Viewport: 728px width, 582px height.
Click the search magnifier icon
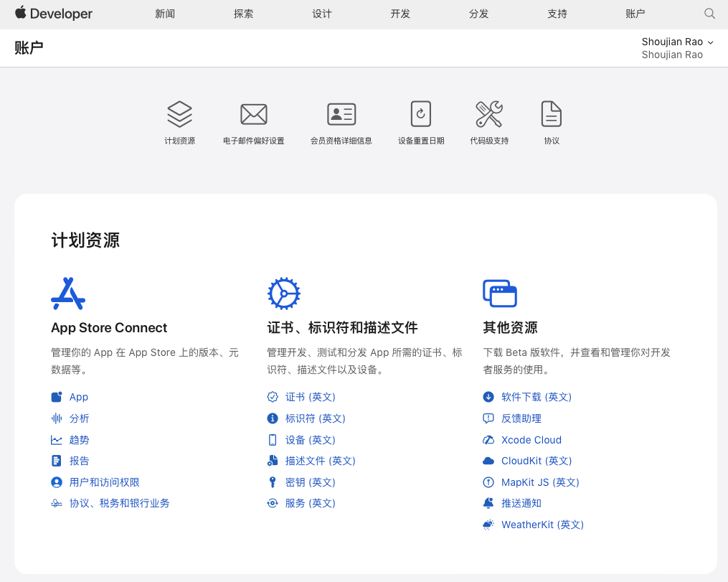pos(709,14)
